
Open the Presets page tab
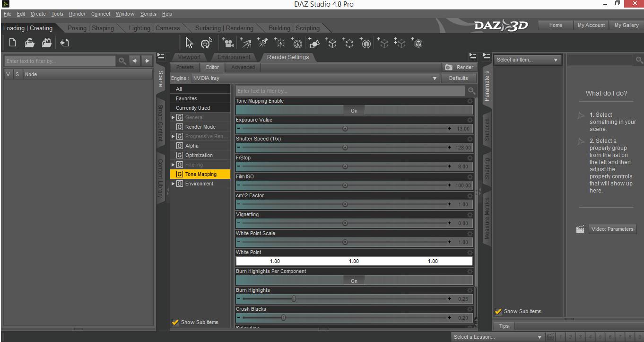pyautogui.click(x=185, y=67)
